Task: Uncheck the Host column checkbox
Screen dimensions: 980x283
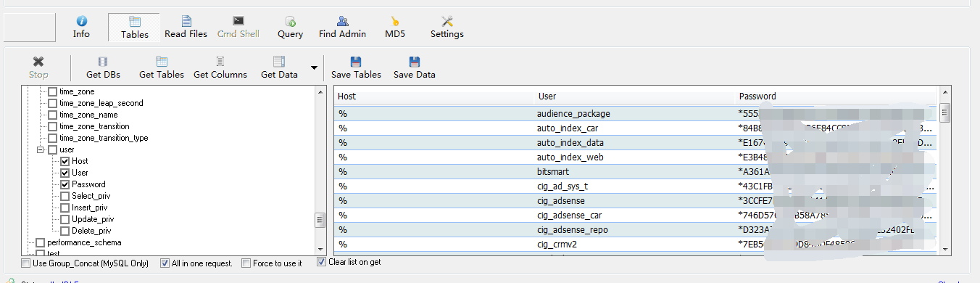Action: tap(65, 161)
